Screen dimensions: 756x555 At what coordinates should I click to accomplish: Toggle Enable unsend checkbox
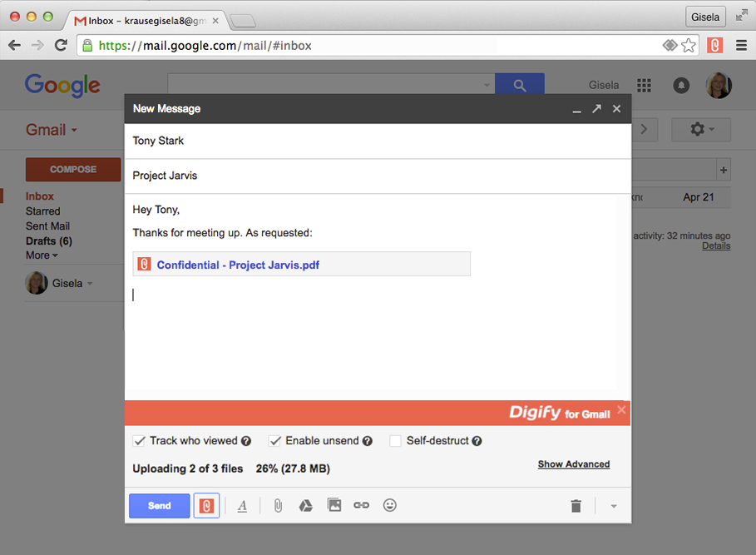click(274, 441)
